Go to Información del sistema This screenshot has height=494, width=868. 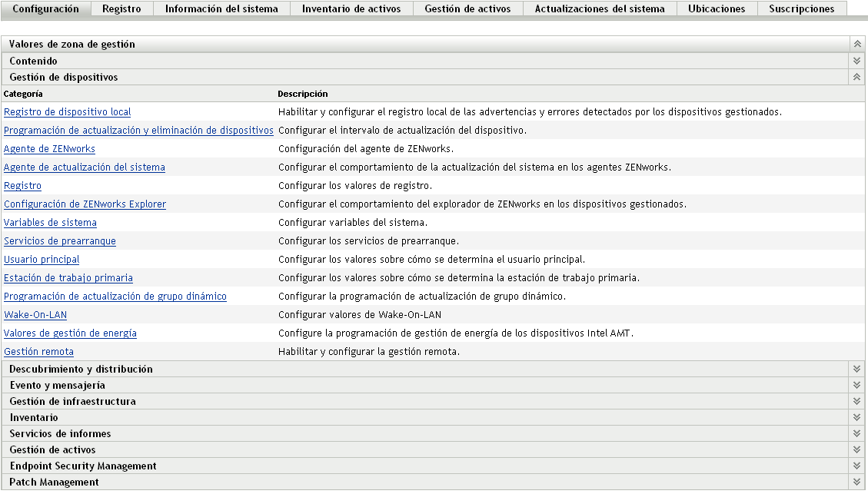point(221,8)
